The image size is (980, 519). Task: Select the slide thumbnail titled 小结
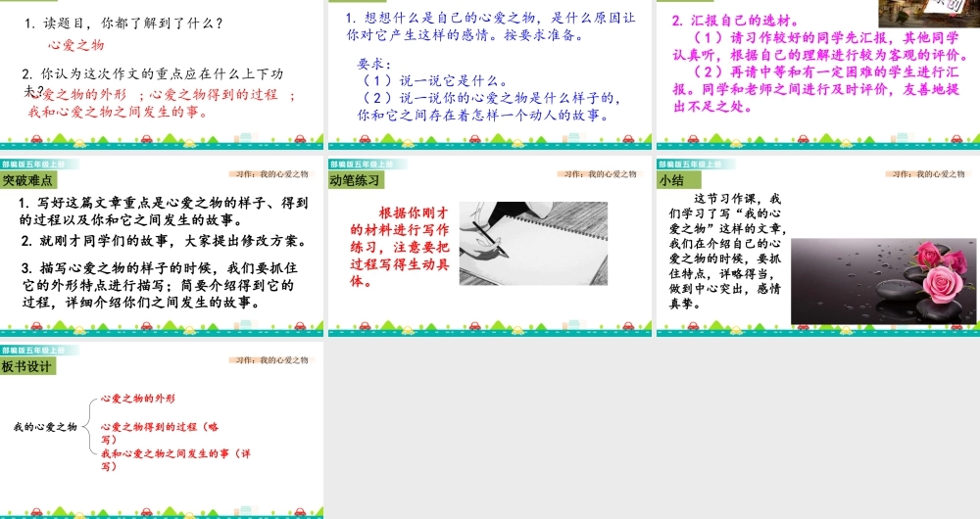818,248
